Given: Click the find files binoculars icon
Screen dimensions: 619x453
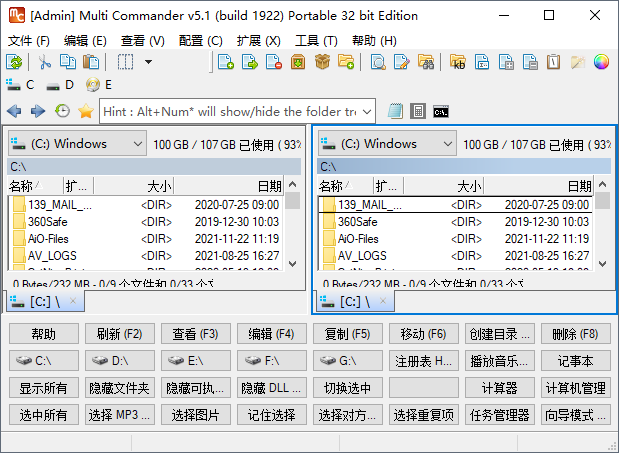Looking at the screenshot, I should point(426,62).
